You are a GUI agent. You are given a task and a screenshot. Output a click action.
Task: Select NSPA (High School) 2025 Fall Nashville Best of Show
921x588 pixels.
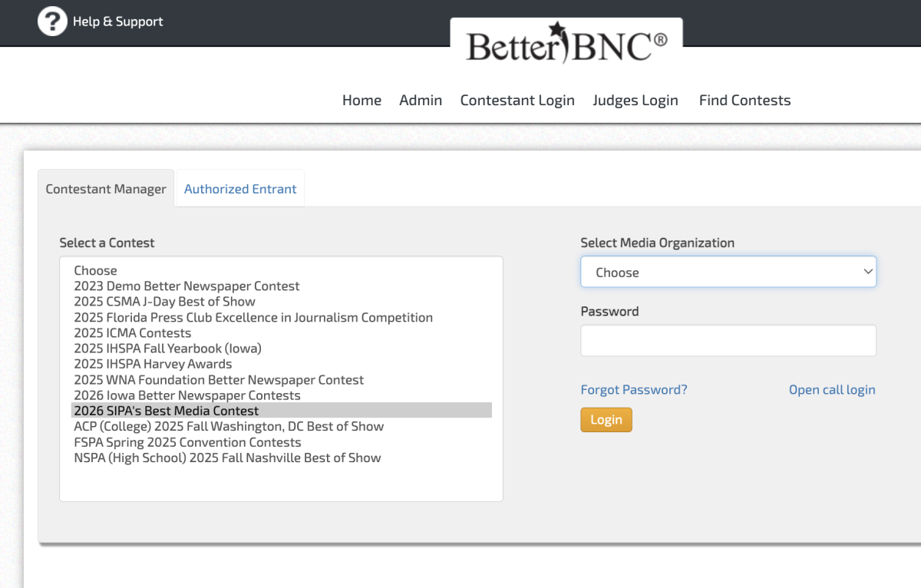click(x=281, y=458)
